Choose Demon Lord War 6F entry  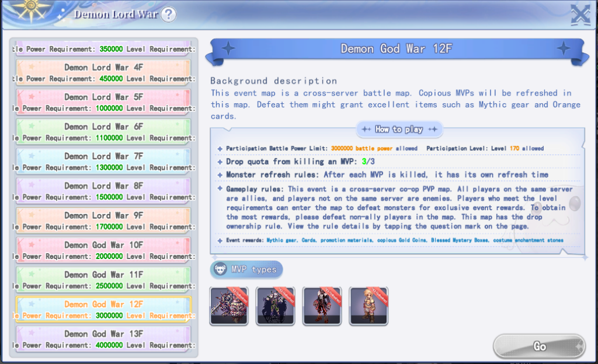[x=103, y=132]
